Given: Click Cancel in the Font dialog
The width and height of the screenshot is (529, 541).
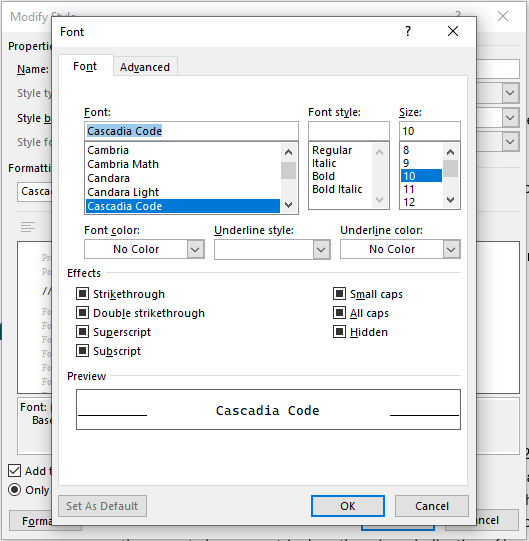Looking at the screenshot, I should 432,506.
